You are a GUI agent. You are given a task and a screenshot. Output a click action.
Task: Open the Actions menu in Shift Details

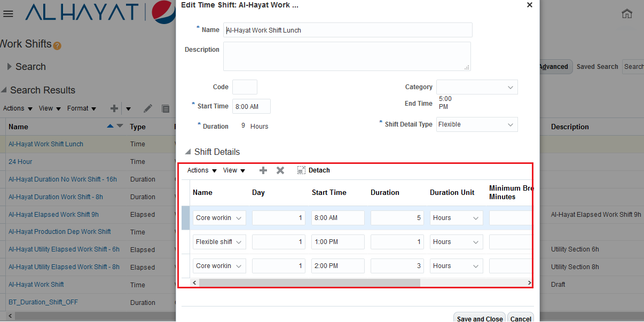pyautogui.click(x=198, y=170)
